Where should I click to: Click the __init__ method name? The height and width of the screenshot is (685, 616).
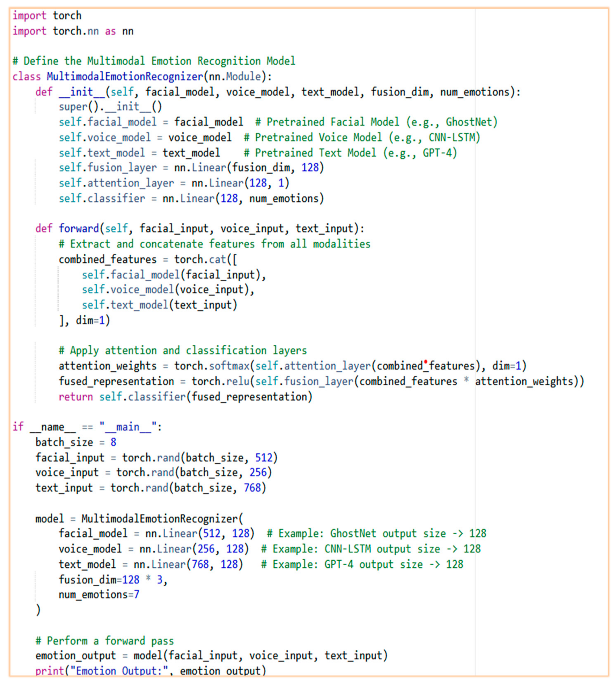point(82,92)
